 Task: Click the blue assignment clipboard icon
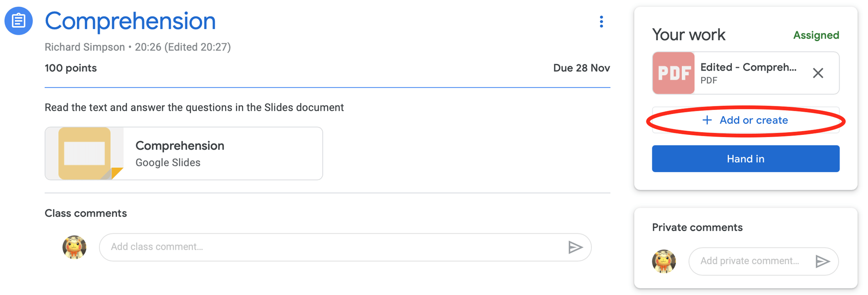[x=19, y=21]
